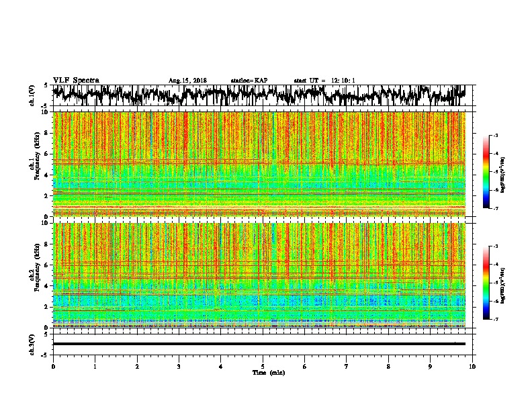Click inside the ch.1 spectrogram panel
The image size is (532, 411).
tap(259, 164)
